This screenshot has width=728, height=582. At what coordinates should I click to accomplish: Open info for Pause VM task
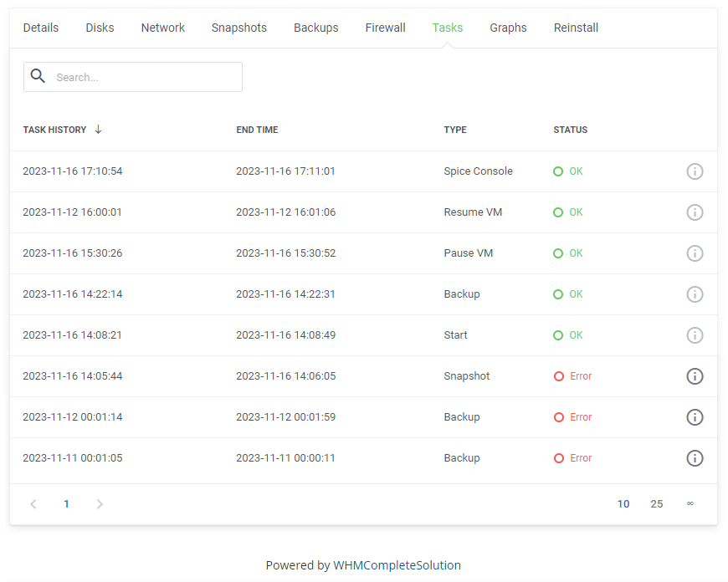pyautogui.click(x=695, y=253)
